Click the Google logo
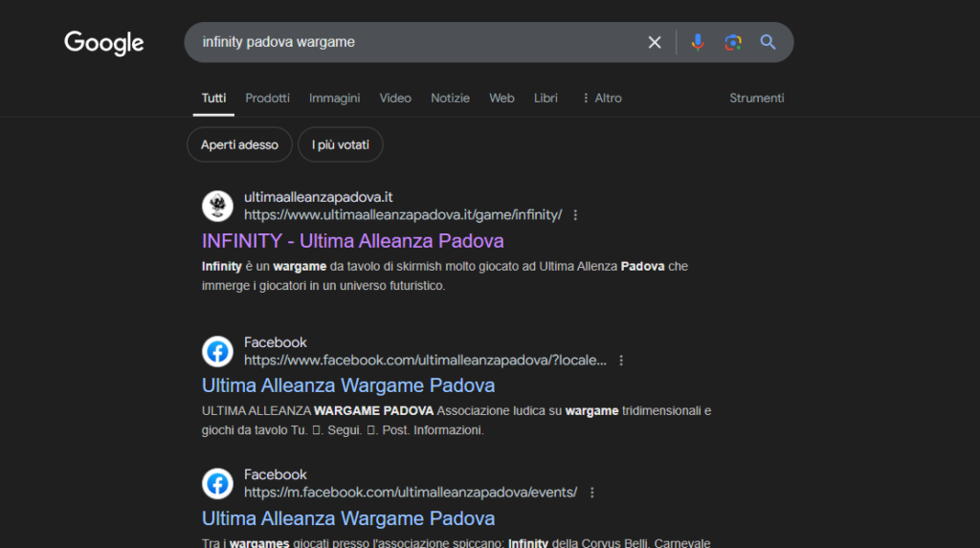The height and width of the screenshot is (548, 980). click(103, 42)
